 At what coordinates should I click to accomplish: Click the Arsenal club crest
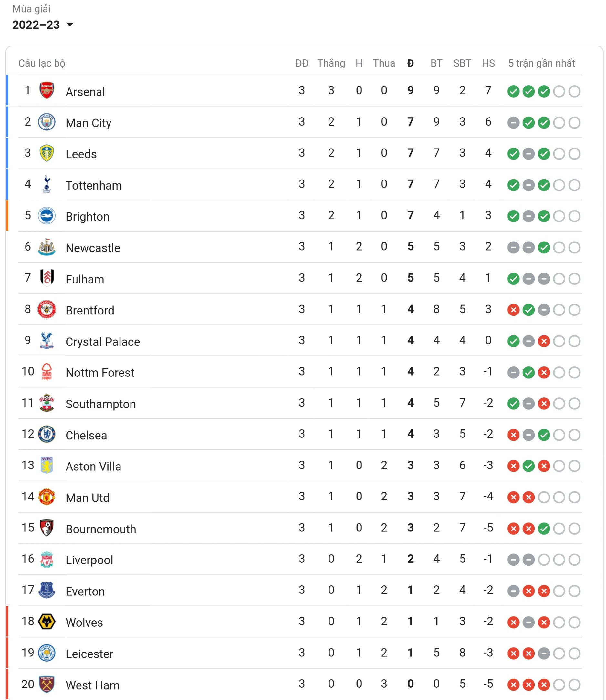tap(47, 91)
